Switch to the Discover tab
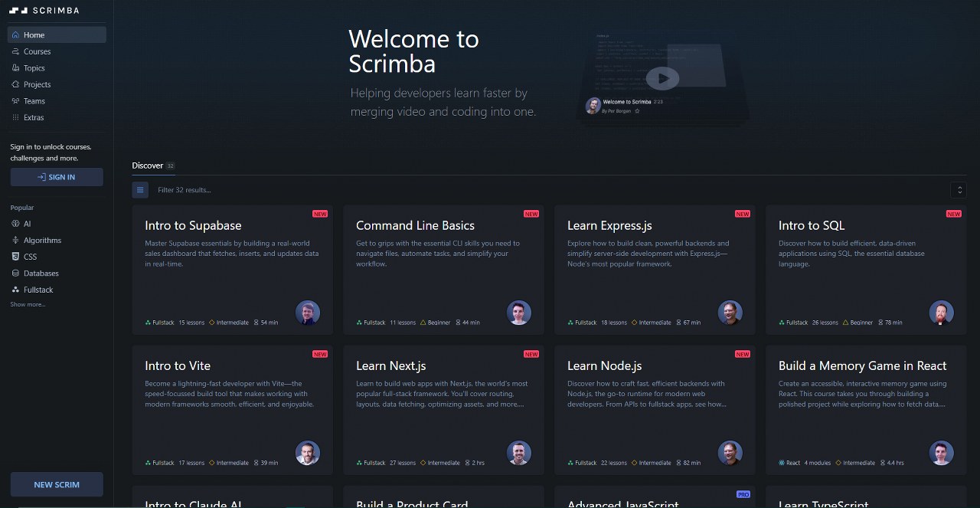Screen dimensions: 980x508 (x=153, y=166)
